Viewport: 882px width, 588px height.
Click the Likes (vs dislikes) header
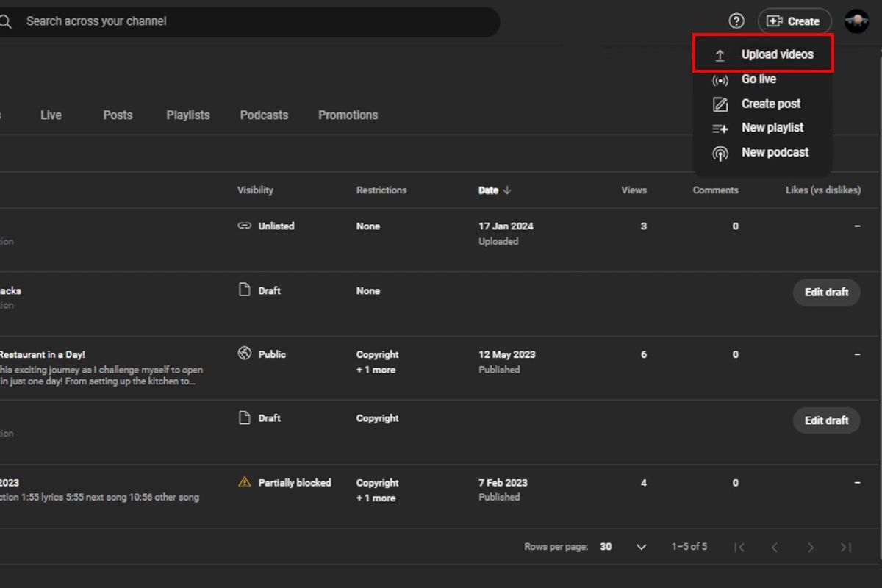pyautogui.click(x=822, y=190)
